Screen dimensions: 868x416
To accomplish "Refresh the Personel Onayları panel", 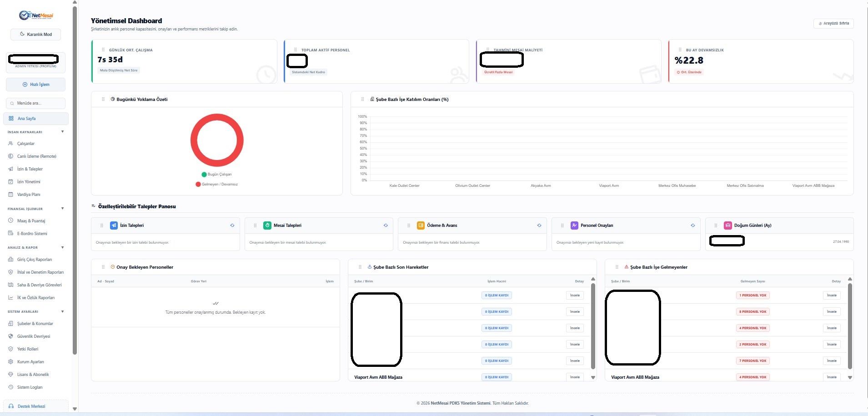I will [693, 226].
